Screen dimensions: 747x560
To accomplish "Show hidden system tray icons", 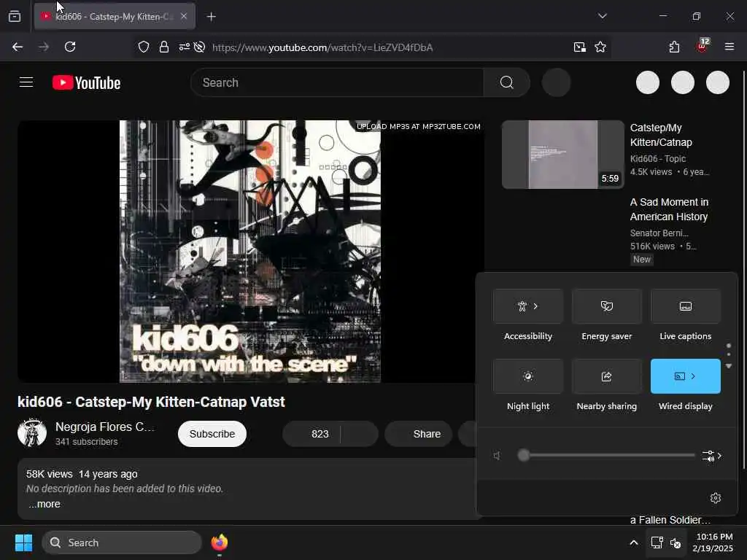I will (x=634, y=542).
